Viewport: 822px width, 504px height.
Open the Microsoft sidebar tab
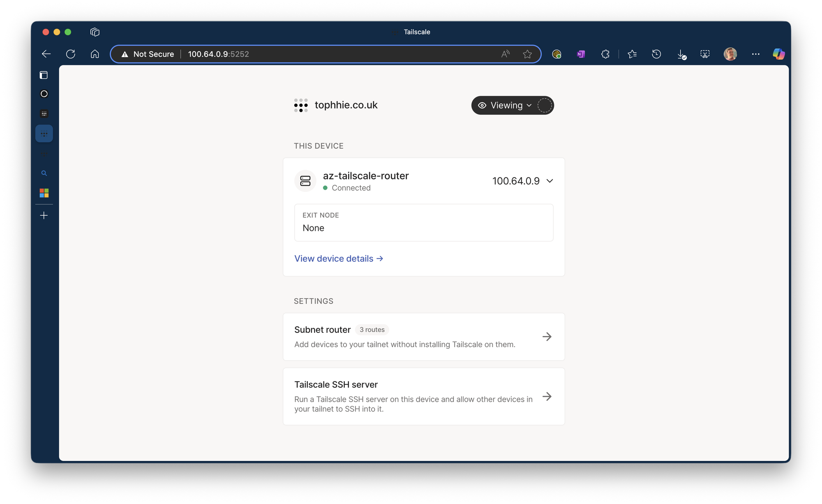[44, 193]
